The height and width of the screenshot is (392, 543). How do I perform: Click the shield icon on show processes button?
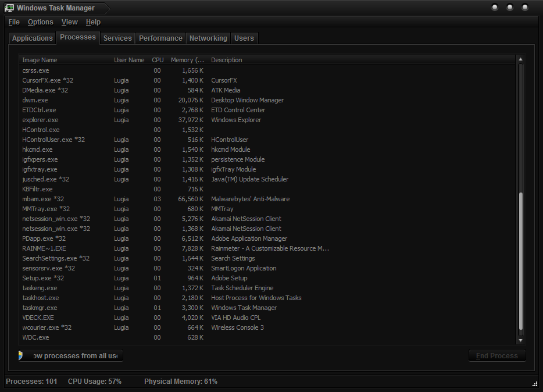tap(21, 355)
